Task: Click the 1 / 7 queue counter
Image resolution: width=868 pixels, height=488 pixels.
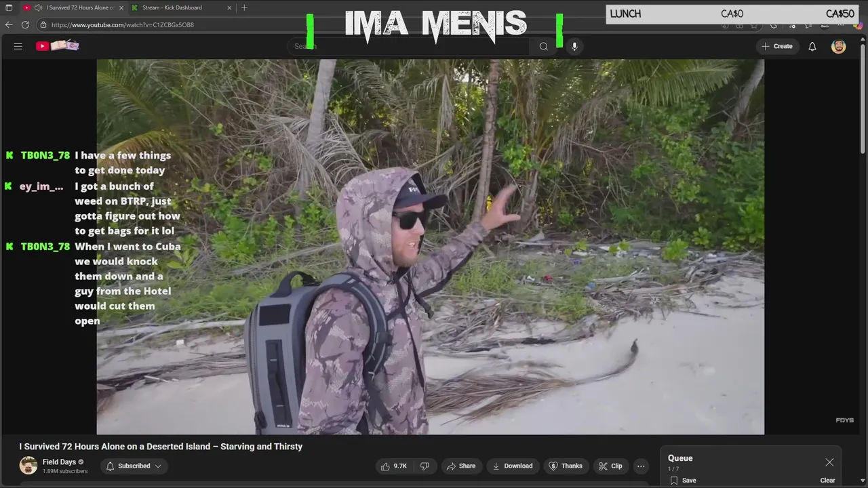Action: [x=673, y=469]
